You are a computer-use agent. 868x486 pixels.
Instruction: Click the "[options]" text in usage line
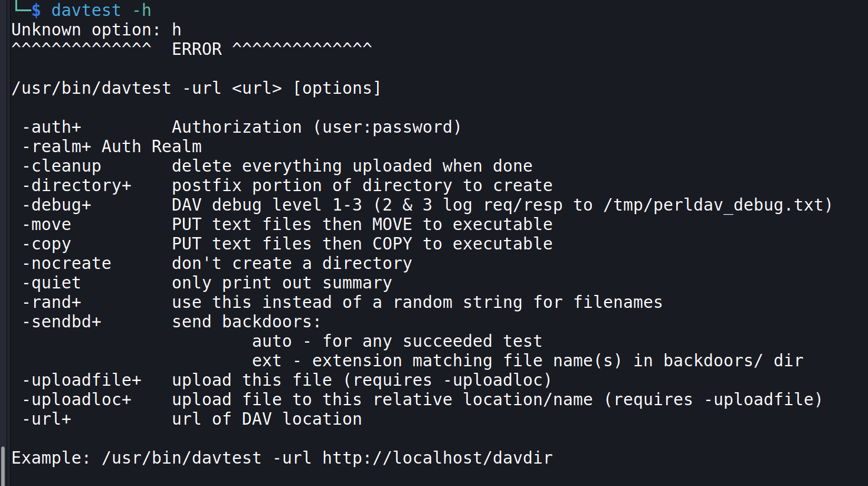pos(337,88)
